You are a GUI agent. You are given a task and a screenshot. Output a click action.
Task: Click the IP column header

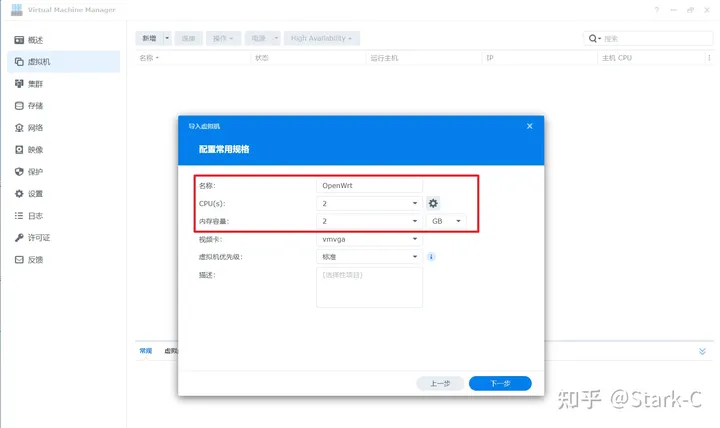tap(540, 58)
